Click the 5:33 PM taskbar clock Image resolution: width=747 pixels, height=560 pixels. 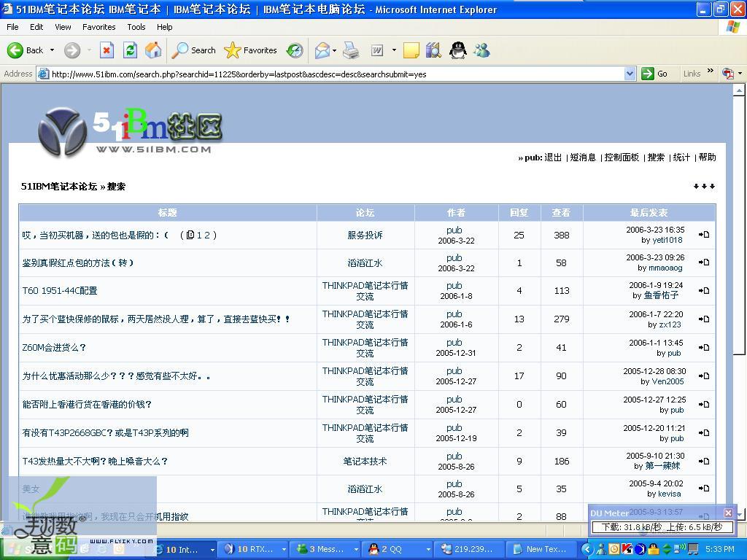(x=719, y=549)
